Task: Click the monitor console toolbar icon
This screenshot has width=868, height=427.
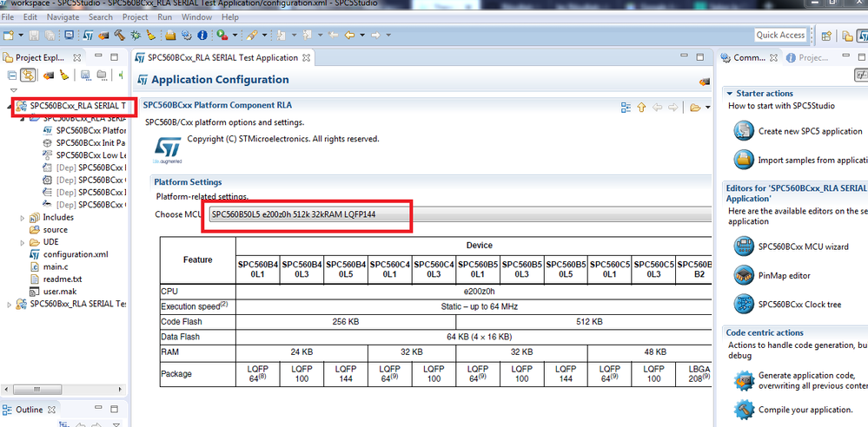Action: click(x=69, y=35)
